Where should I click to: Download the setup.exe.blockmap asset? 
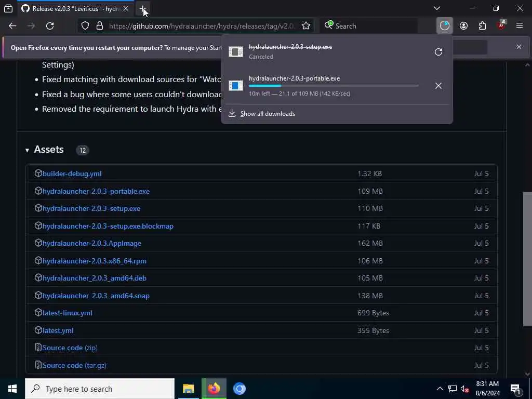108,227
